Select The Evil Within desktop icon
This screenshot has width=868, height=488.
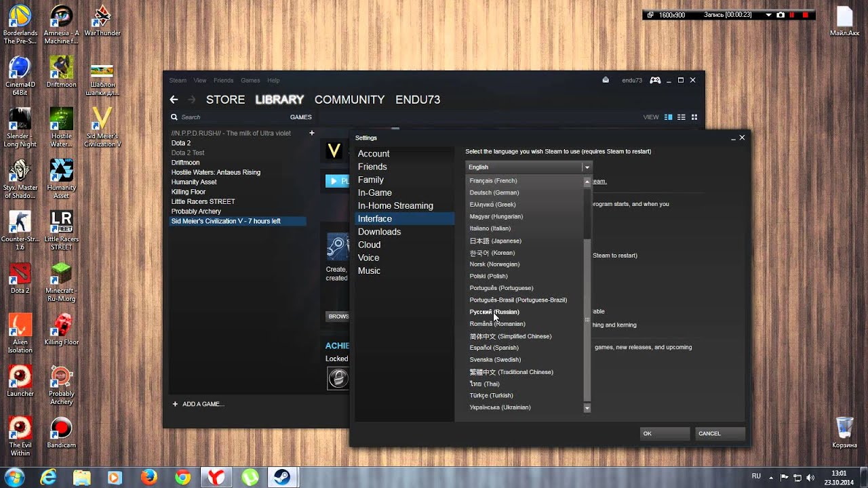[20, 436]
